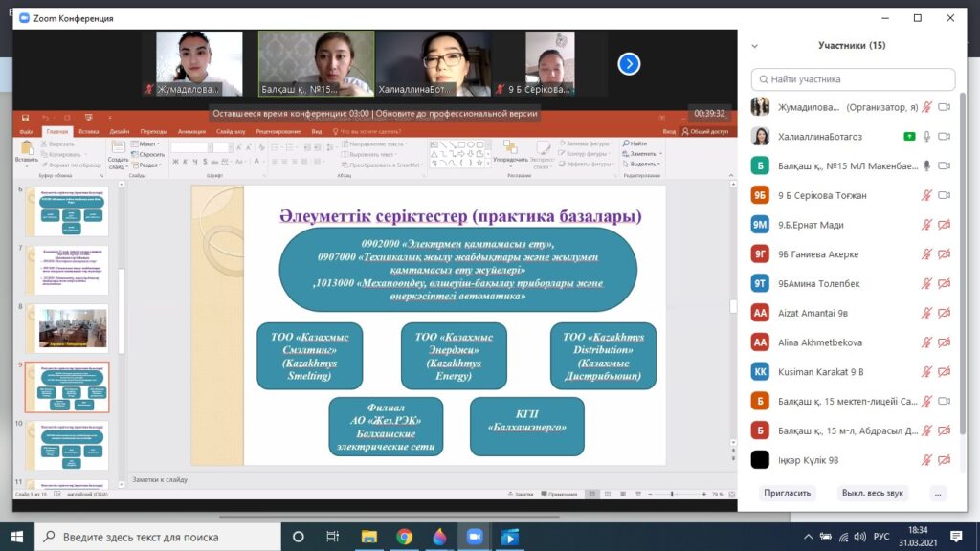Screen dimensions: 980x551
Task: Click microphone icon for Балқаш №15 МЛ Макенбае
Action: pos(926,165)
